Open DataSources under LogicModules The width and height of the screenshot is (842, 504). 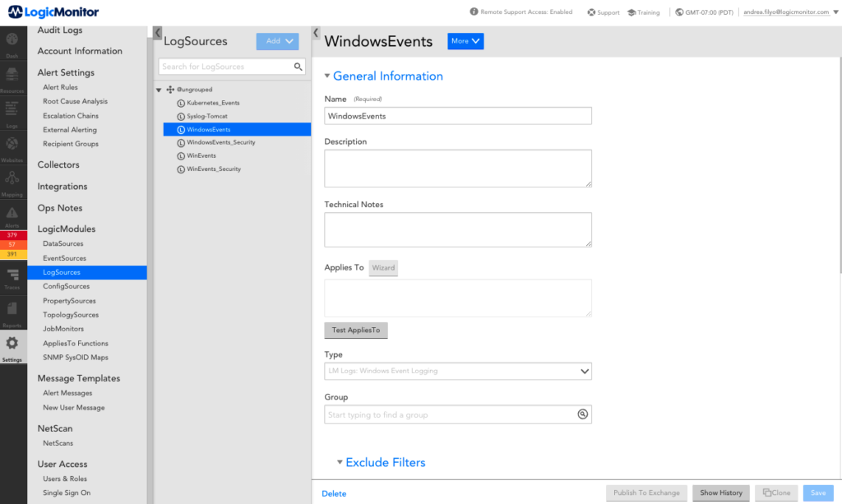[62, 243]
